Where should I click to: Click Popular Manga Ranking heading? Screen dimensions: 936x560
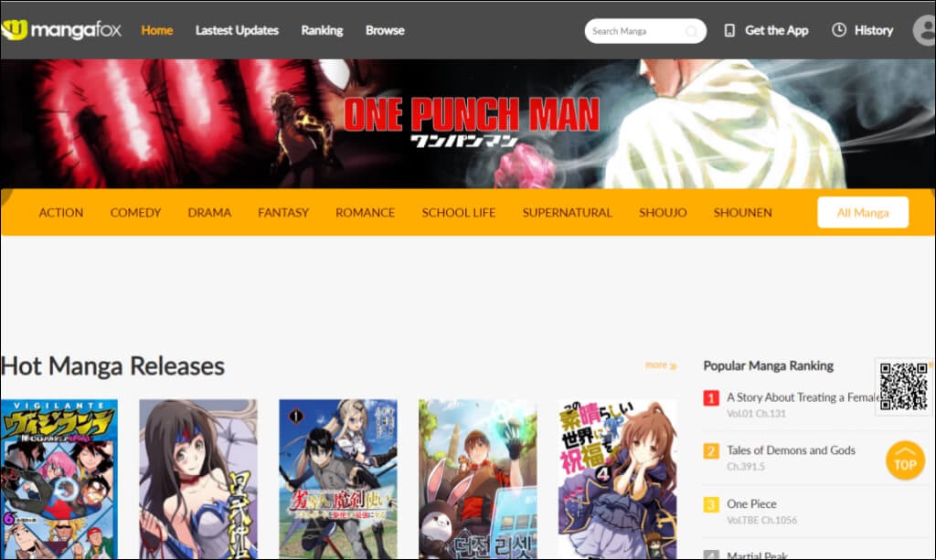[768, 365]
